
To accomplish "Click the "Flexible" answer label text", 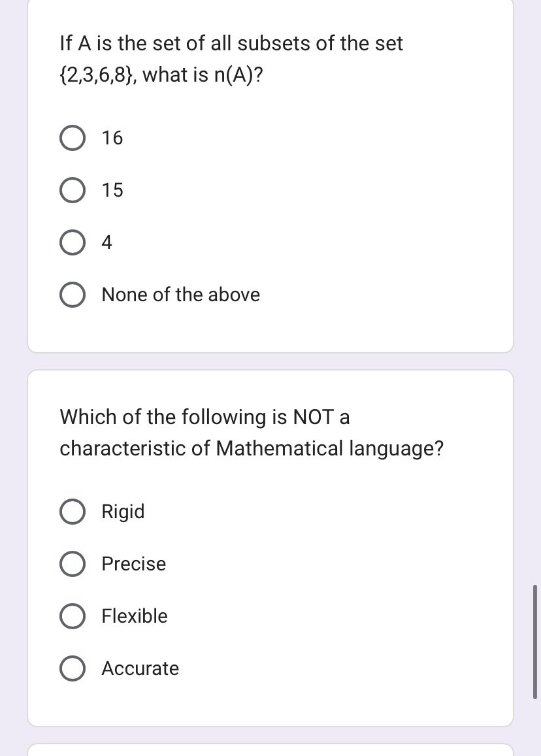I will pyautogui.click(x=134, y=616).
